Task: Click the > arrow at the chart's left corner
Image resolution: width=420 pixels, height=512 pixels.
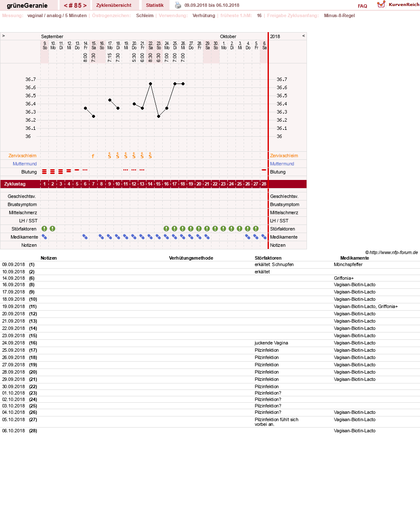Action: tap(3, 36)
